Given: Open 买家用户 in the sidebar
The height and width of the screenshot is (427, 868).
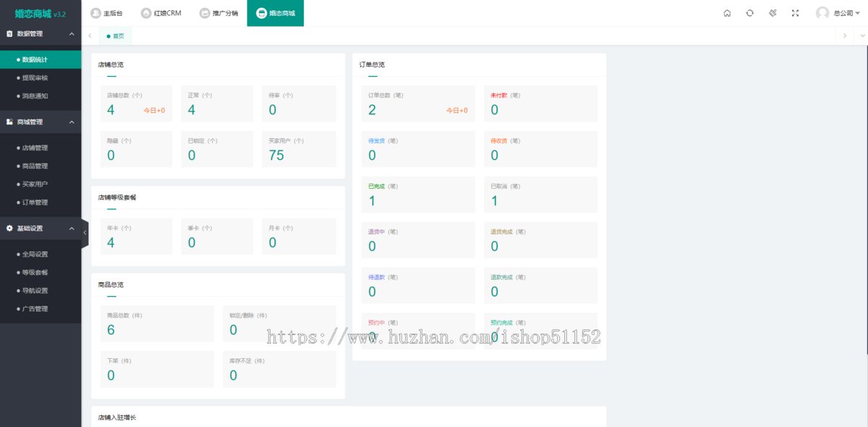Looking at the screenshot, I should (x=41, y=184).
